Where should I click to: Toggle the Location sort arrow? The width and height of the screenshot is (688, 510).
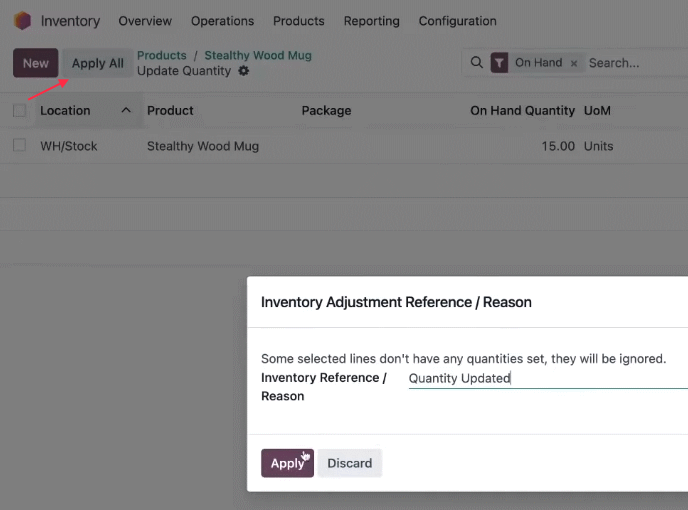tap(126, 110)
